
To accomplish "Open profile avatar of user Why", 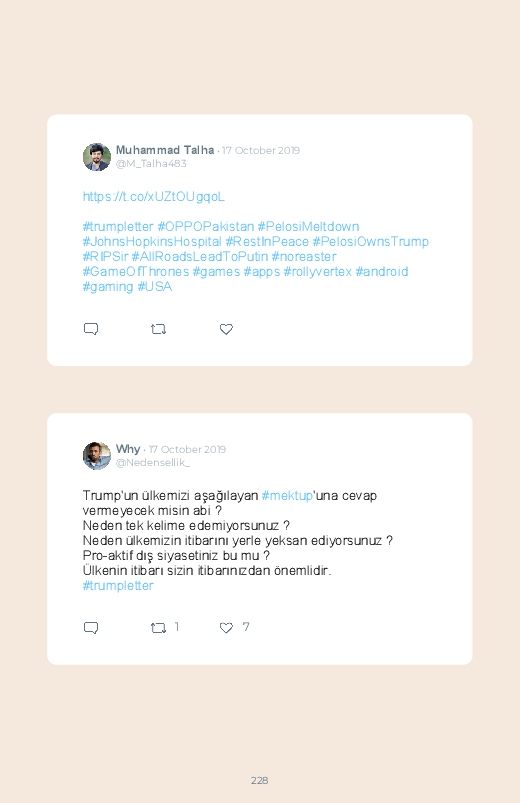I will point(97,455).
